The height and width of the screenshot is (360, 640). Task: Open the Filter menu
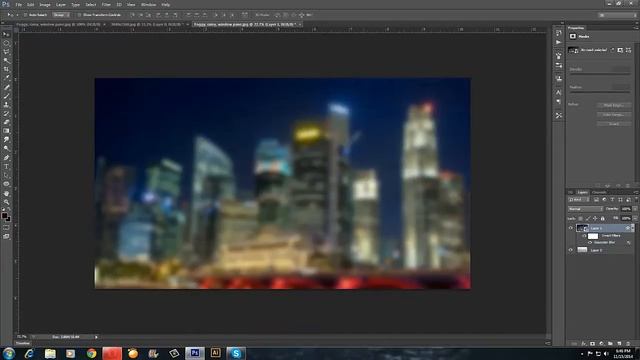point(106,4)
